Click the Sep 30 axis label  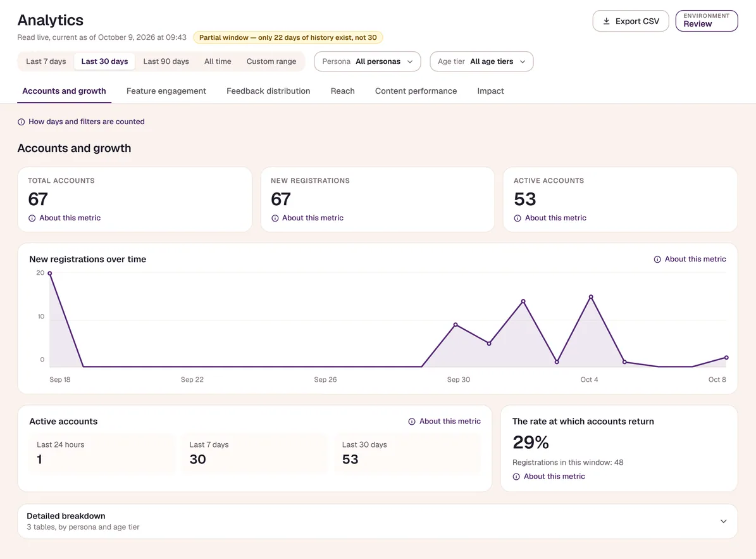[459, 380]
